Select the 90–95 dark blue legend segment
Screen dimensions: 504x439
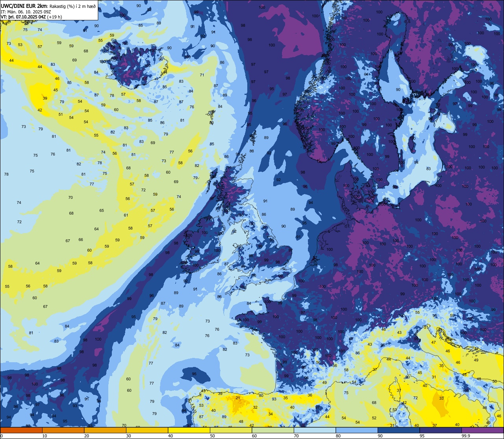[398, 430]
